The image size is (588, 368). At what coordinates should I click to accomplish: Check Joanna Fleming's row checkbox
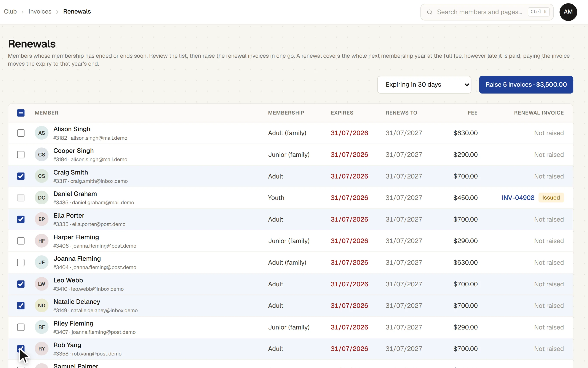pyautogui.click(x=21, y=262)
